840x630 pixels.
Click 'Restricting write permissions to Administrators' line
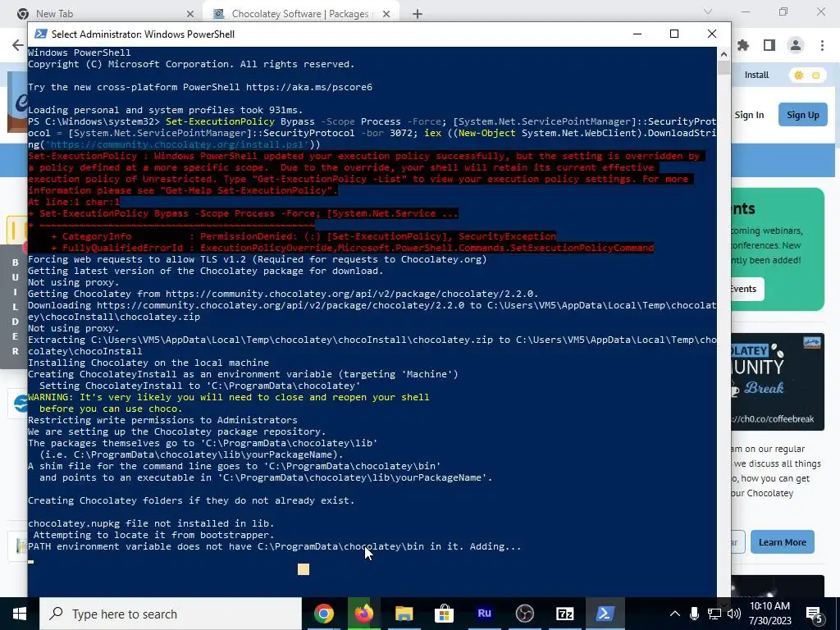pos(162,420)
